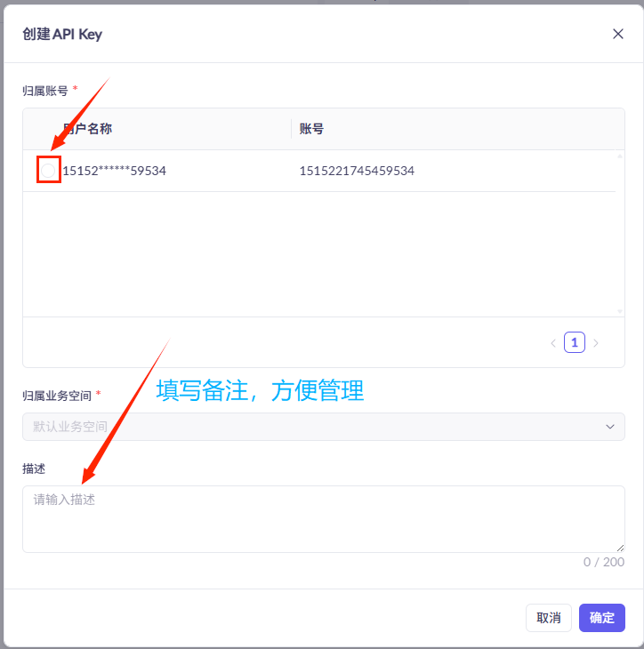Click the 描述 field label
The height and width of the screenshot is (649, 644).
[34, 468]
